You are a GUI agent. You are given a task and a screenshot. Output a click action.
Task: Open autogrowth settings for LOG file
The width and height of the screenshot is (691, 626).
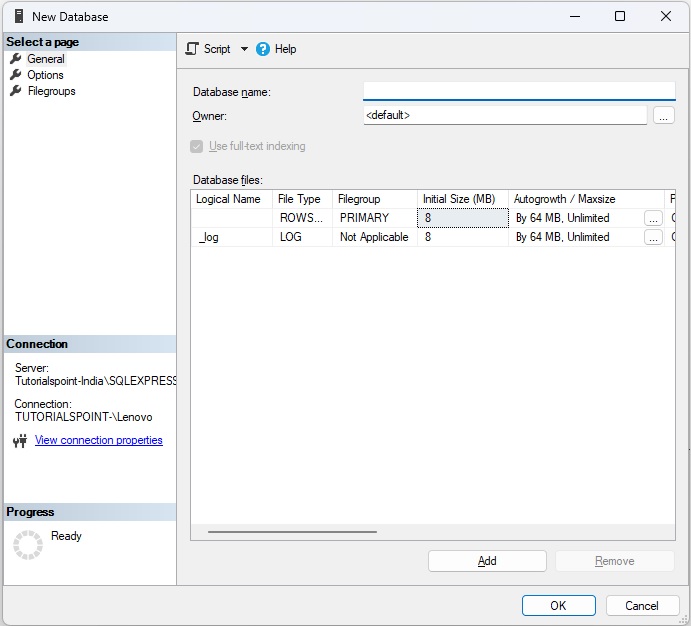coord(653,237)
